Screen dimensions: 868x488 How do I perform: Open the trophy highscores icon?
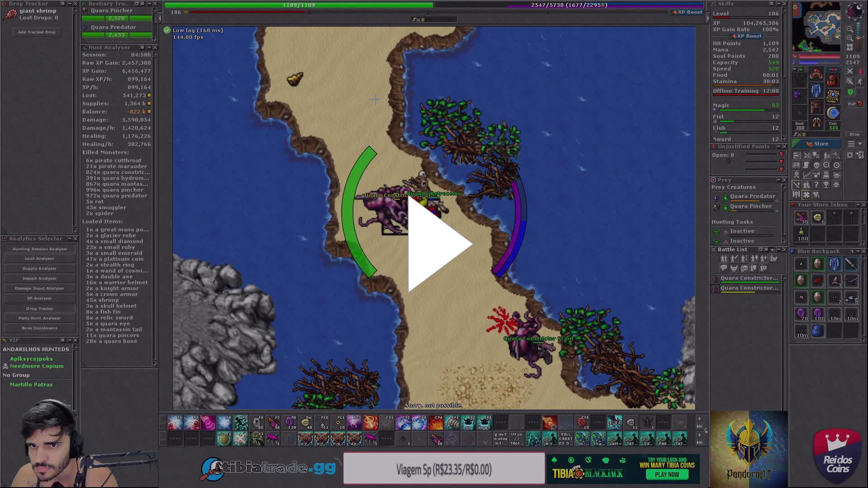pos(826,185)
